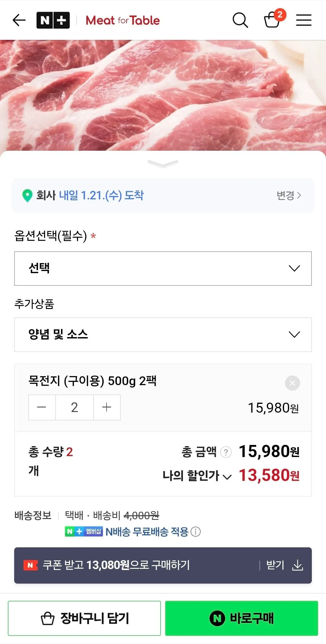The image size is (326, 644).
Task: Remove the 목전지 500g 2팩 item
Action: click(292, 383)
